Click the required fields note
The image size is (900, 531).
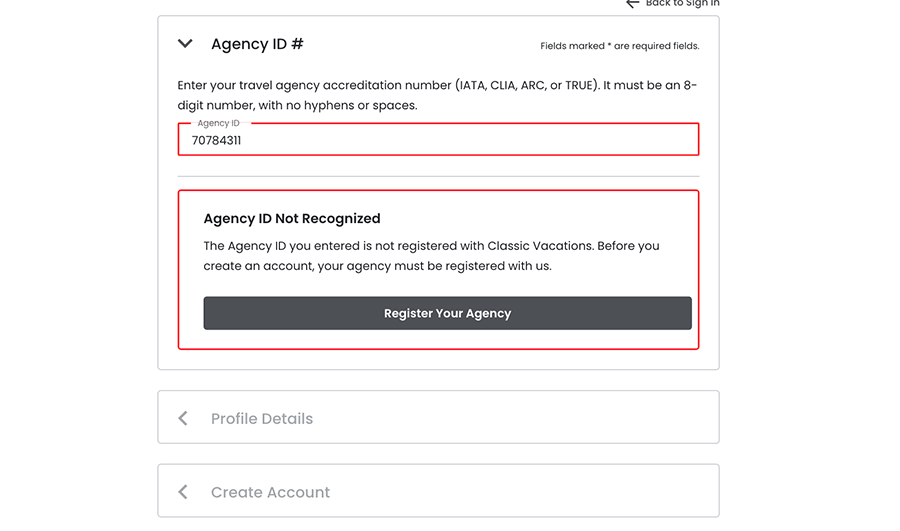[619, 46]
